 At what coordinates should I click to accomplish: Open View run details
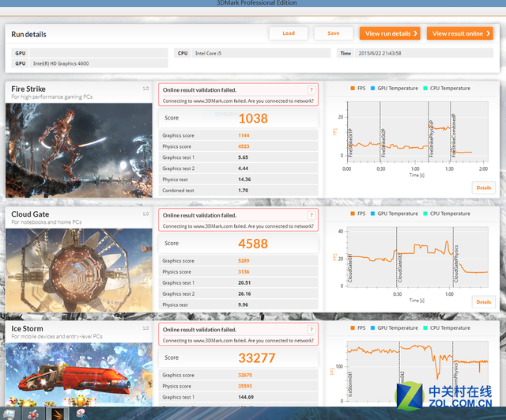390,33
